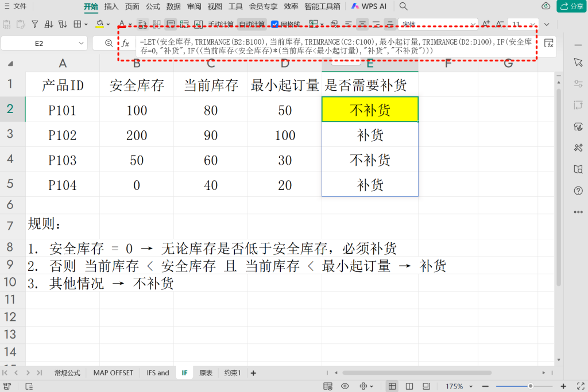
Task: Click the formula bar zoom magnifier icon
Action: [109, 44]
